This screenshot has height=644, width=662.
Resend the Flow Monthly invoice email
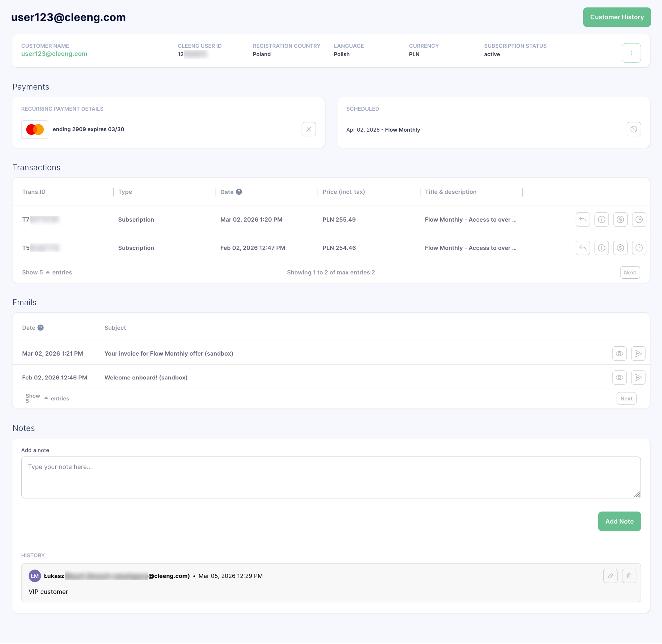click(x=638, y=353)
